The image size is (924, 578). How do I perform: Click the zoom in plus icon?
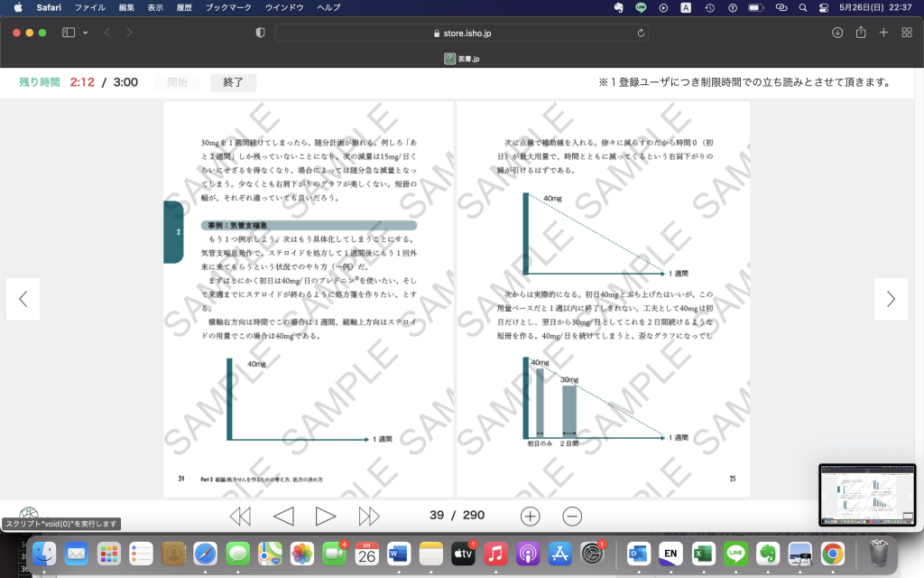(x=531, y=516)
